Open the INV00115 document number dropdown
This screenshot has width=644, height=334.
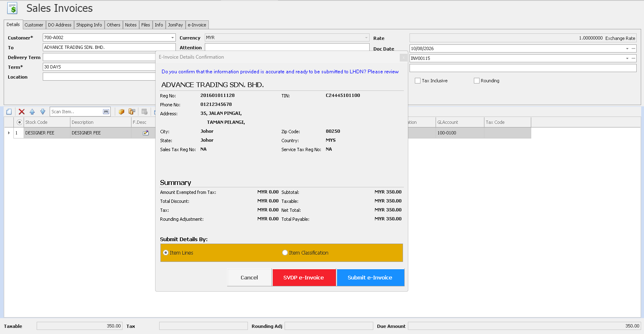627,58
